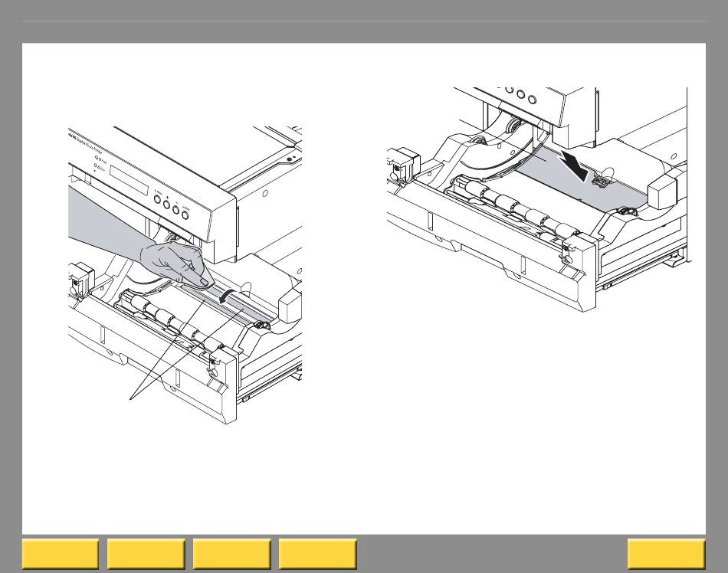Click the lone yellow button at bottom right
Image resolution: width=728 pixels, height=573 pixels.
pos(667,554)
